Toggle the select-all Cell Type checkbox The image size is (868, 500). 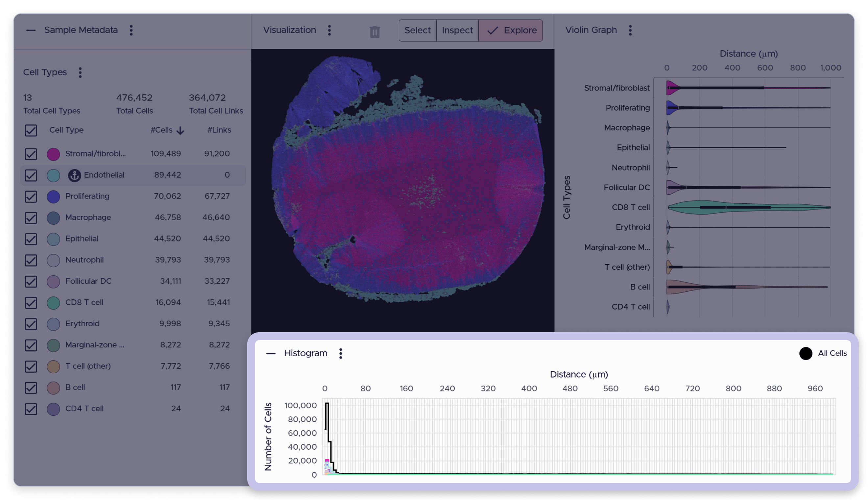pyautogui.click(x=31, y=131)
